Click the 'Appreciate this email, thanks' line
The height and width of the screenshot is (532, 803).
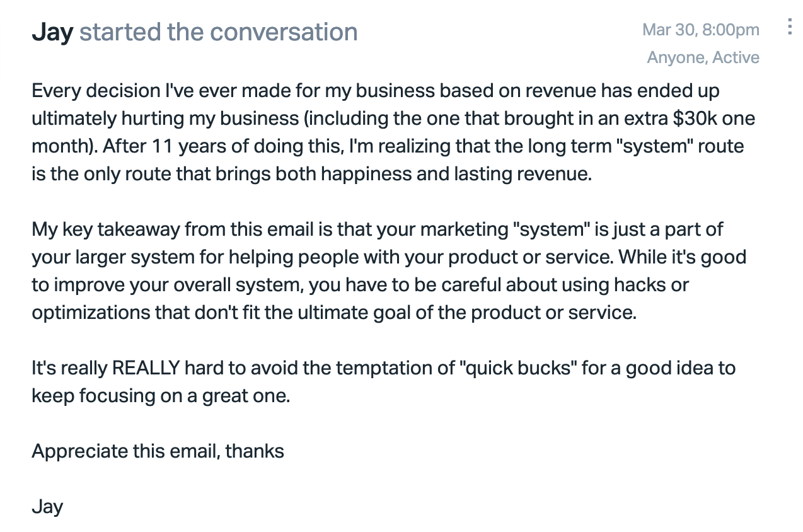tap(158, 451)
